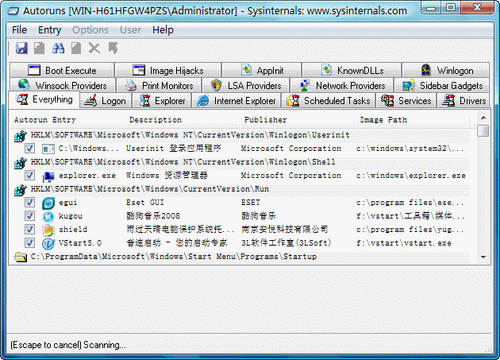Switch to the Winsock Providers tab
The width and height of the screenshot is (500, 360).
tap(63, 85)
